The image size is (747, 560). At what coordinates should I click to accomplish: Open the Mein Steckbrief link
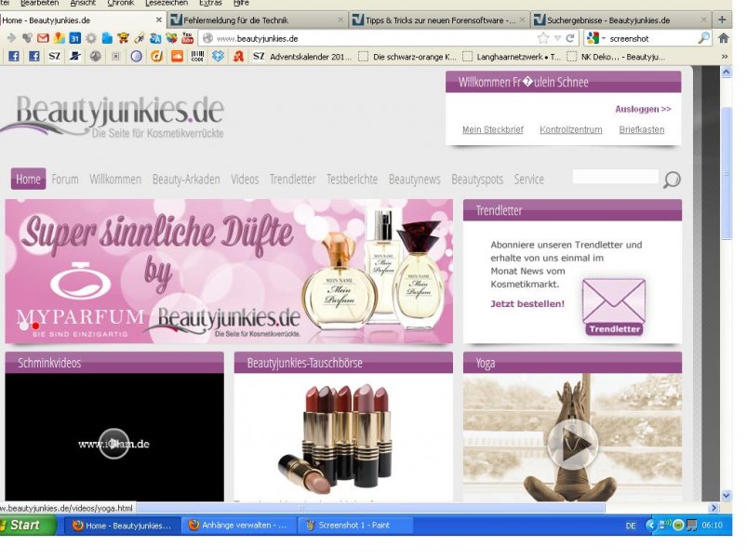coord(492,130)
